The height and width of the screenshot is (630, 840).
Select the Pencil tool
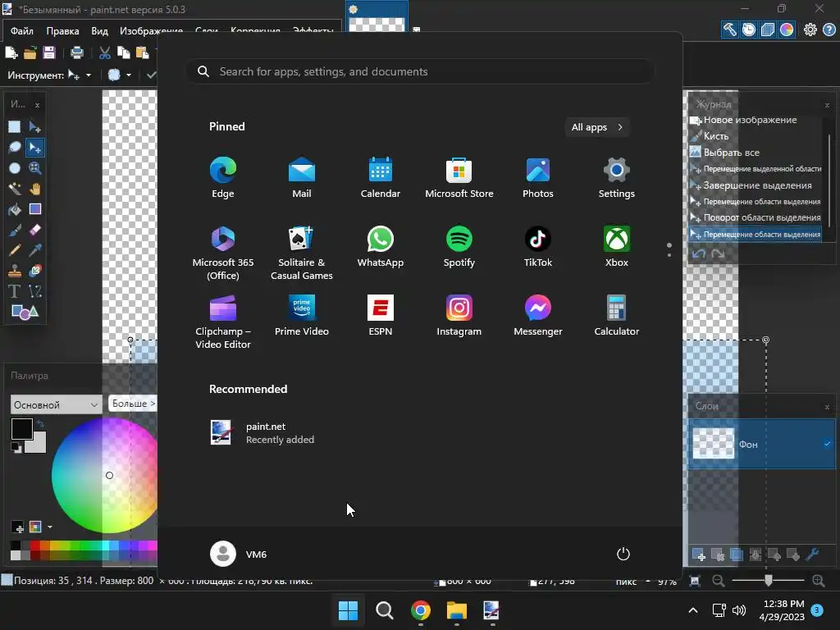[15, 250]
